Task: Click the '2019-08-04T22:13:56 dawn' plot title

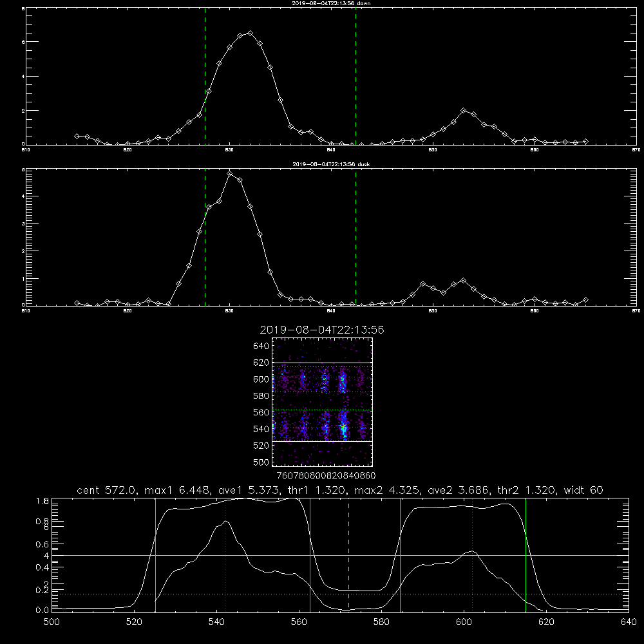Action: tap(331, 3)
